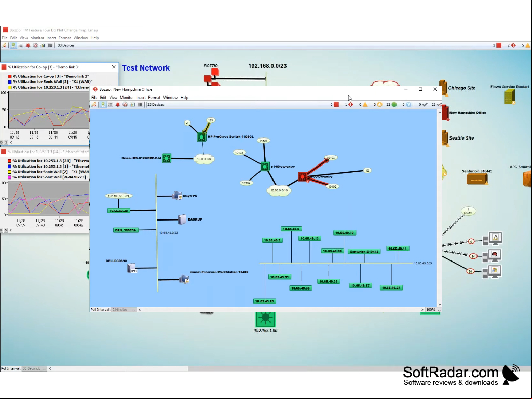Click Seattle Site building icon
The image size is (532, 399).
point(445,139)
